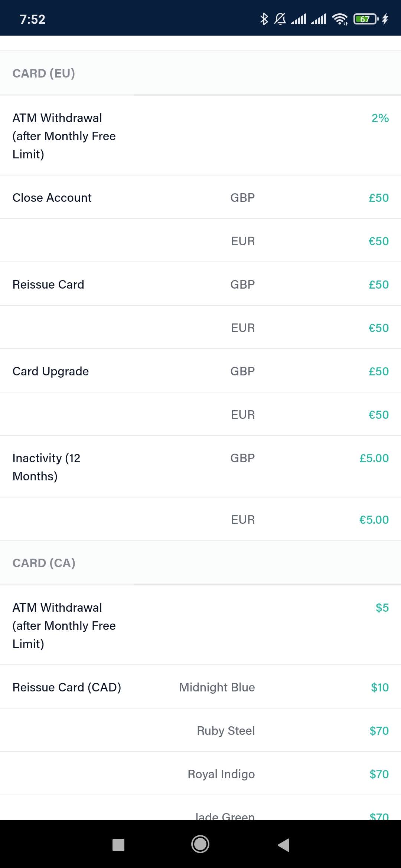Tap the Bluetooth status icon

pos(264,19)
